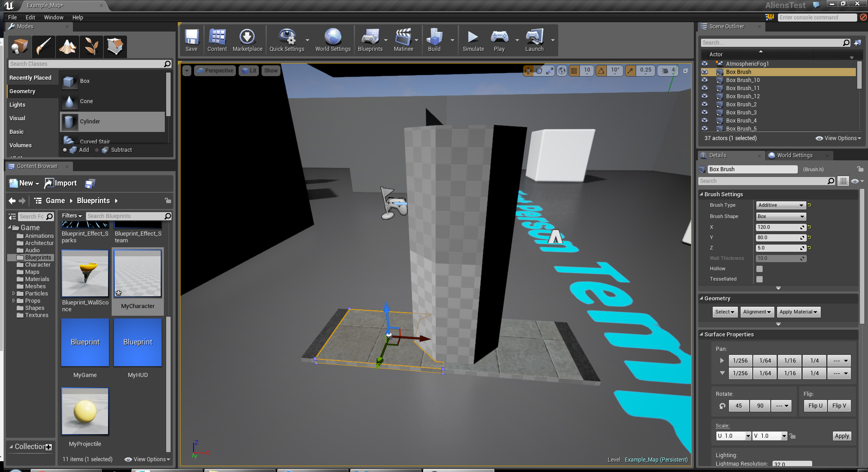The width and height of the screenshot is (868, 472).
Task: Open the Matinee toolbar icon
Action: click(x=403, y=40)
